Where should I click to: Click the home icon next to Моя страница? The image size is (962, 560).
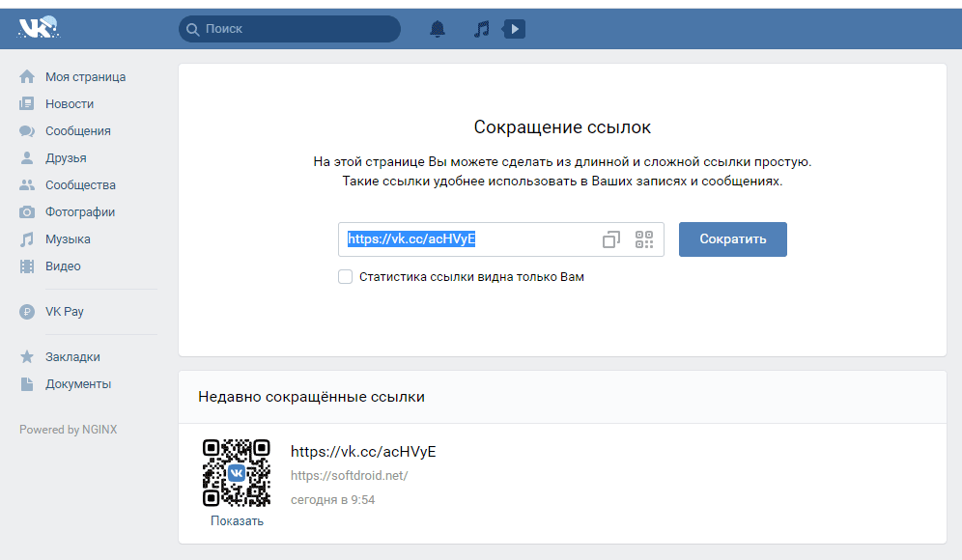(x=27, y=76)
